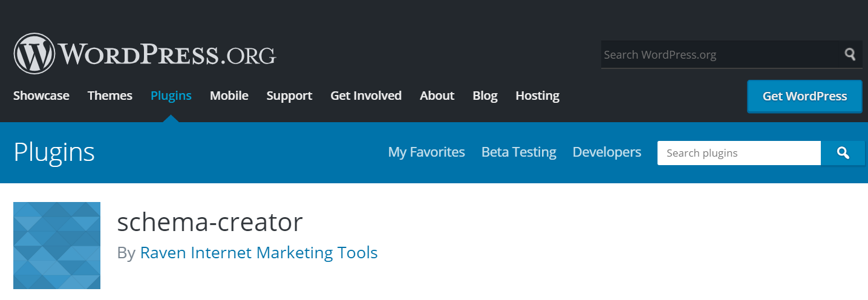This screenshot has width=868, height=300.
Task: Click the WordPress.org logo
Action: [145, 54]
